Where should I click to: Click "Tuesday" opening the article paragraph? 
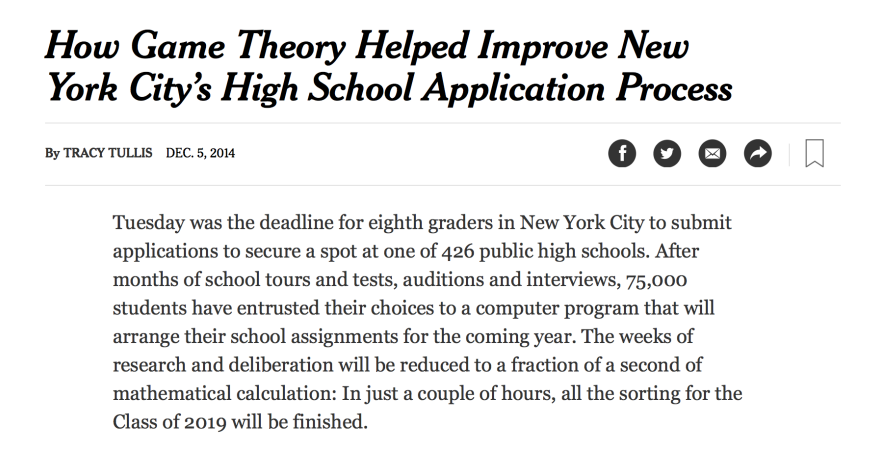tap(148, 223)
